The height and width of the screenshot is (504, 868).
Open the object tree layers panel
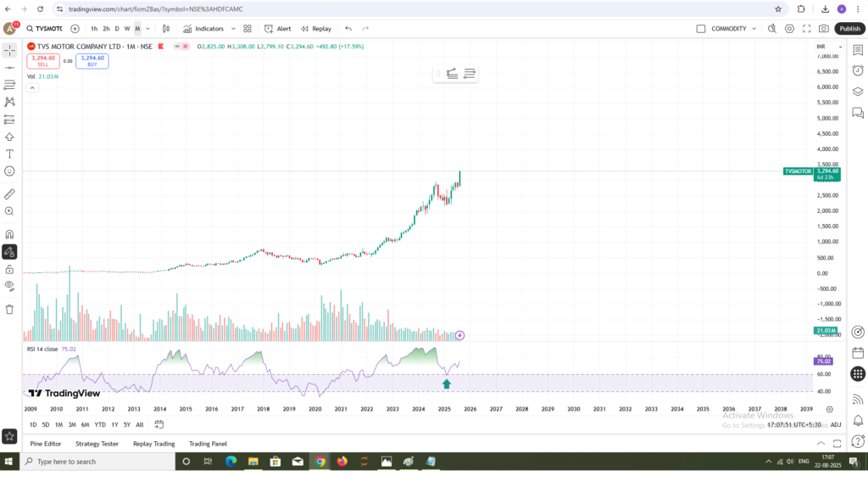[x=858, y=92]
